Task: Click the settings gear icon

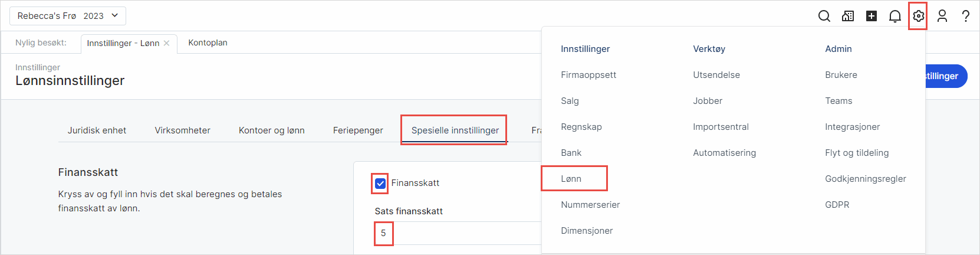Action: pyautogui.click(x=919, y=16)
